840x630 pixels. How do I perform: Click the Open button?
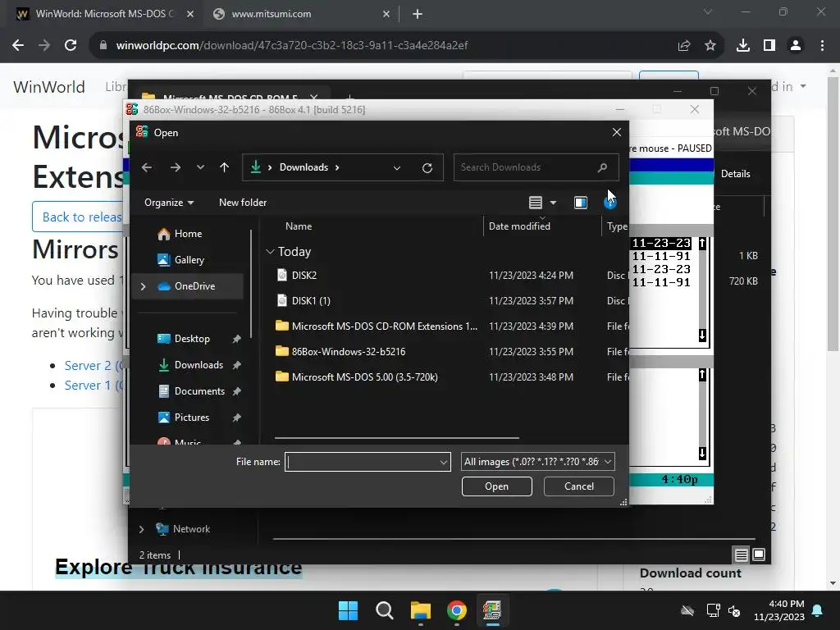click(x=496, y=486)
